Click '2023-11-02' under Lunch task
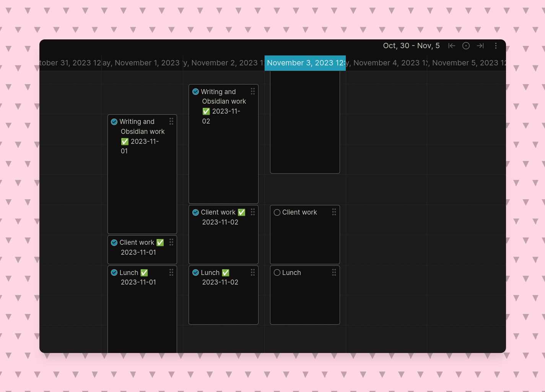 click(x=220, y=282)
